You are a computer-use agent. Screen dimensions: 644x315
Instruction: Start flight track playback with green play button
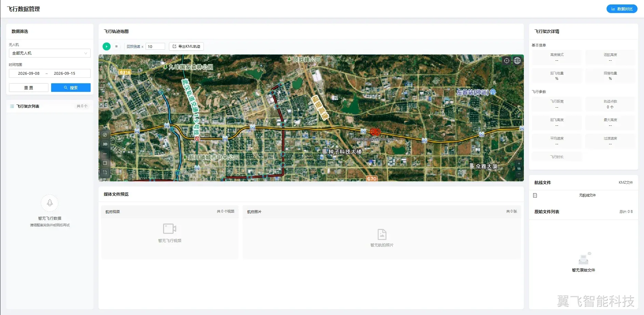tap(106, 46)
